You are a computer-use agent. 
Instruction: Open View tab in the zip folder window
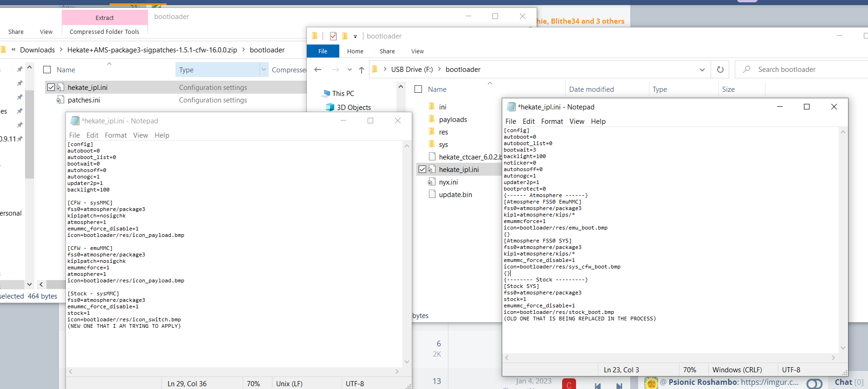click(46, 32)
